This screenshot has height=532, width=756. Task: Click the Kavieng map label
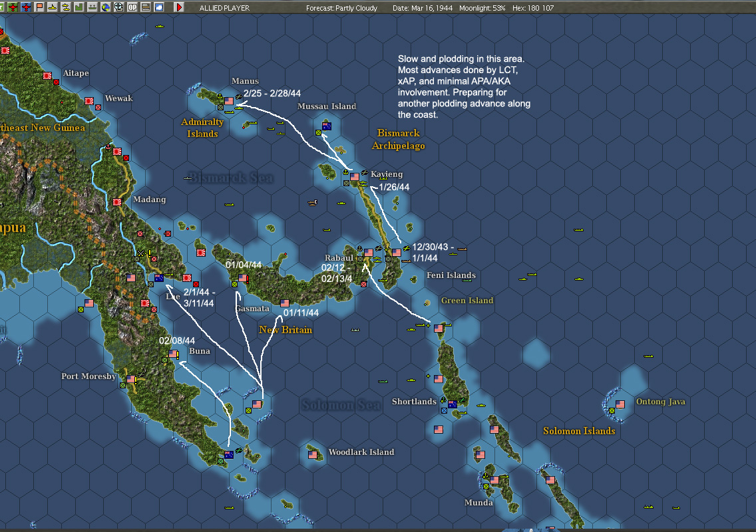[387, 174]
